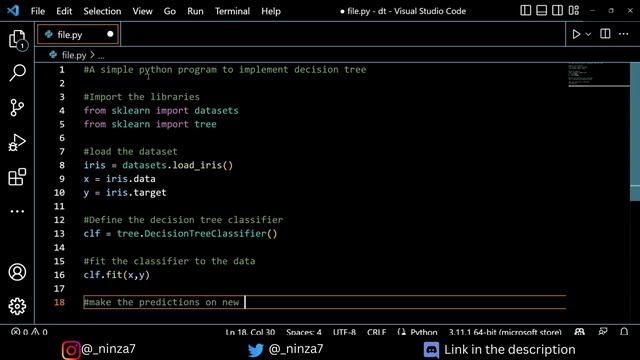This screenshot has height=360, width=640.
Task: Click errors and warnings count in status bar
Action: pyautogui.click(x=29, y=332)
